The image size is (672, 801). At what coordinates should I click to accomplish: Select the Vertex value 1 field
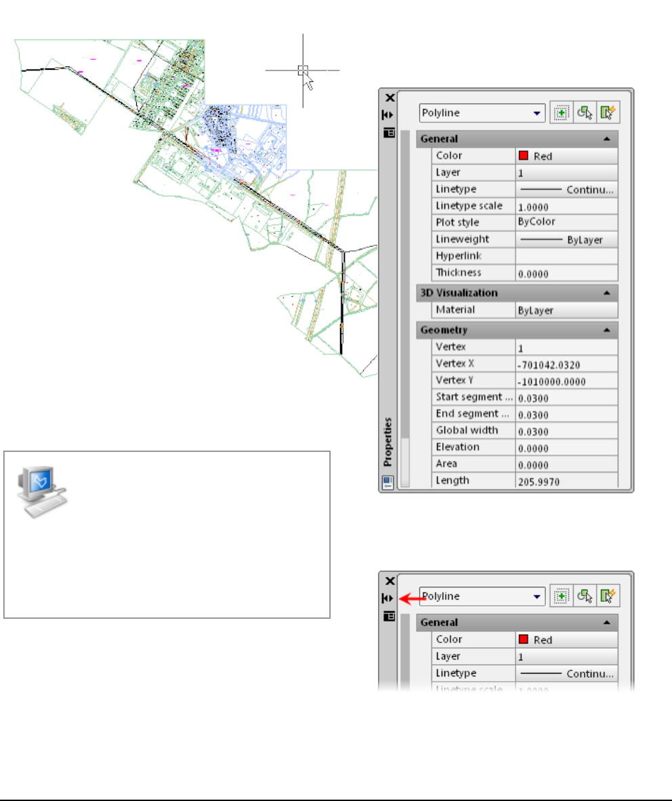click(x=566, y=348)
